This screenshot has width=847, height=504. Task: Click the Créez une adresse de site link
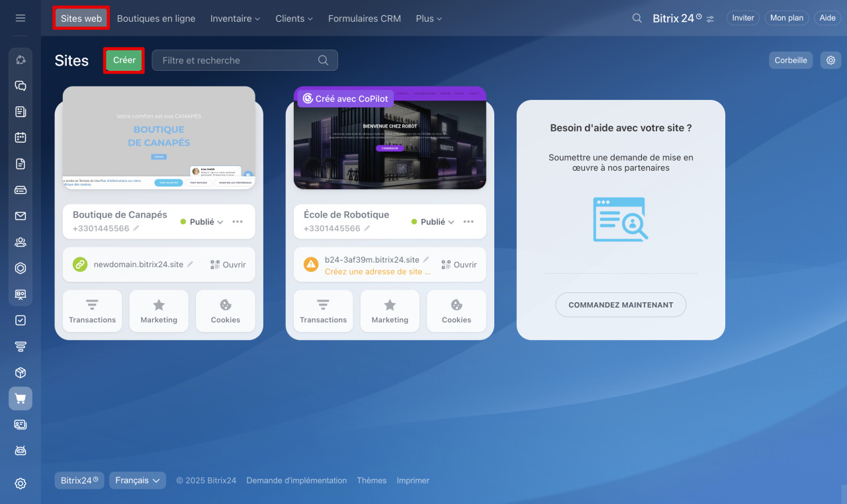[x=378, y=271]
